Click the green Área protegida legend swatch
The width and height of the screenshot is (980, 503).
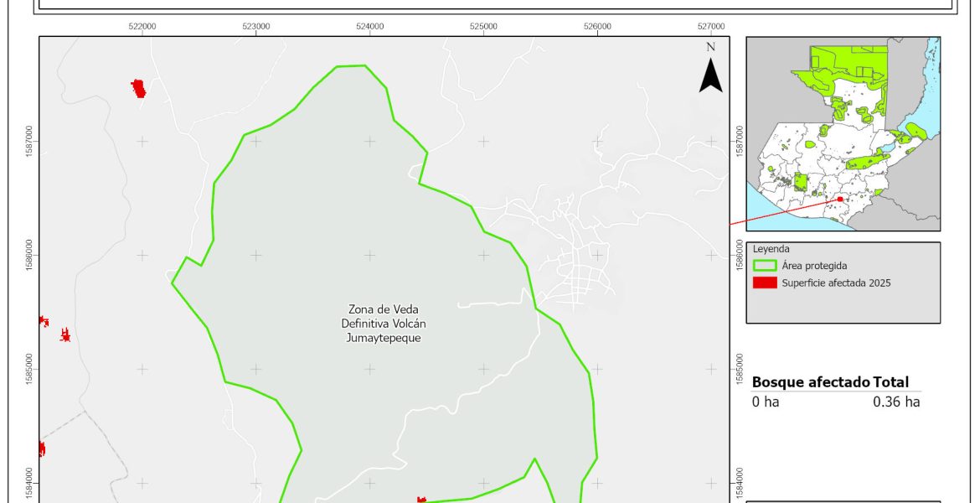[766, 265]
